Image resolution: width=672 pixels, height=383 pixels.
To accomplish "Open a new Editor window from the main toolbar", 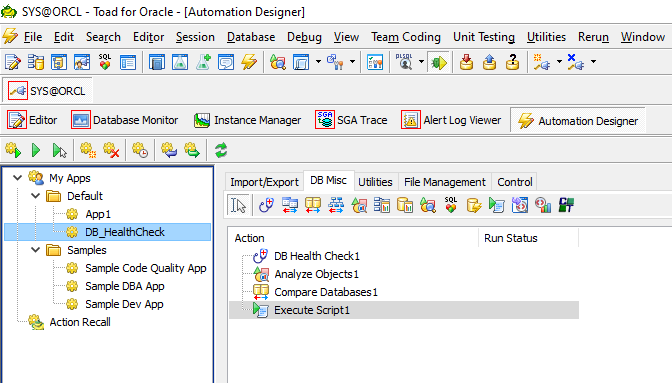I will pyautogui.click(x=12, y=62).
